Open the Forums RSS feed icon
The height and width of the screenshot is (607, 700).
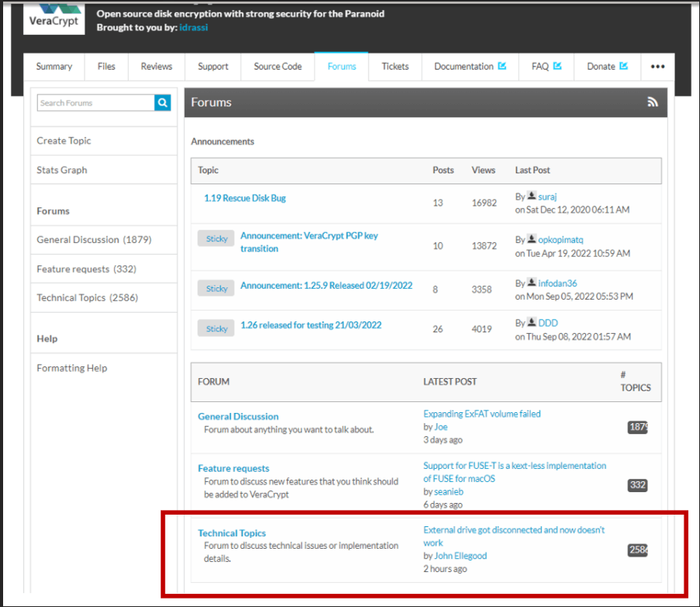tap(653, 102)
